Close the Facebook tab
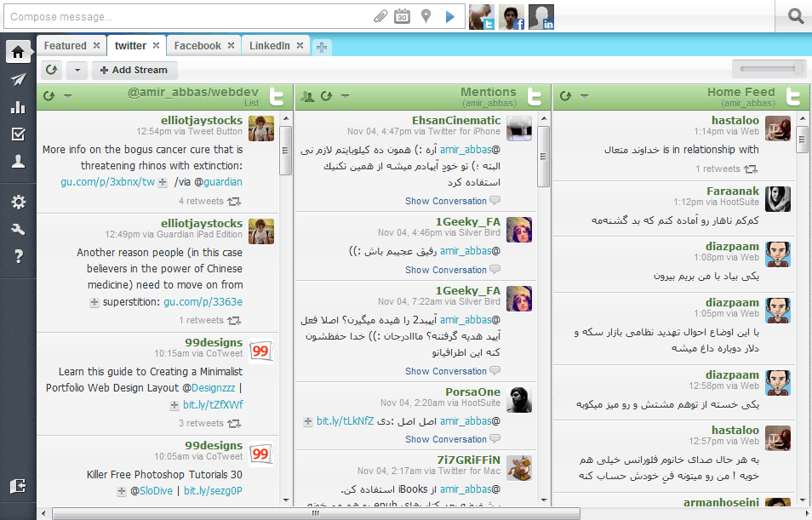This screenshot has height=520, width=812. [x=231, y=46]
